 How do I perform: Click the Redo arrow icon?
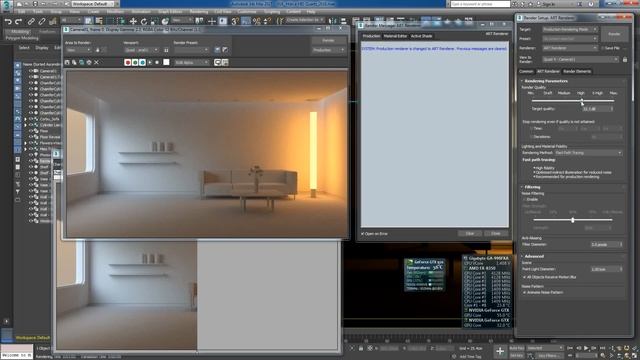pyautogui.click(x=18, y=21)
